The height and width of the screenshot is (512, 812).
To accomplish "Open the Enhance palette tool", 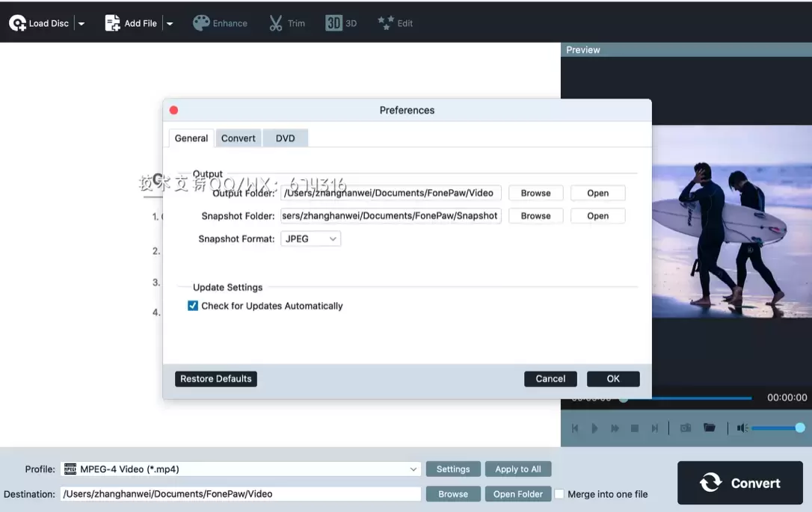I will [x=201, y=23].
